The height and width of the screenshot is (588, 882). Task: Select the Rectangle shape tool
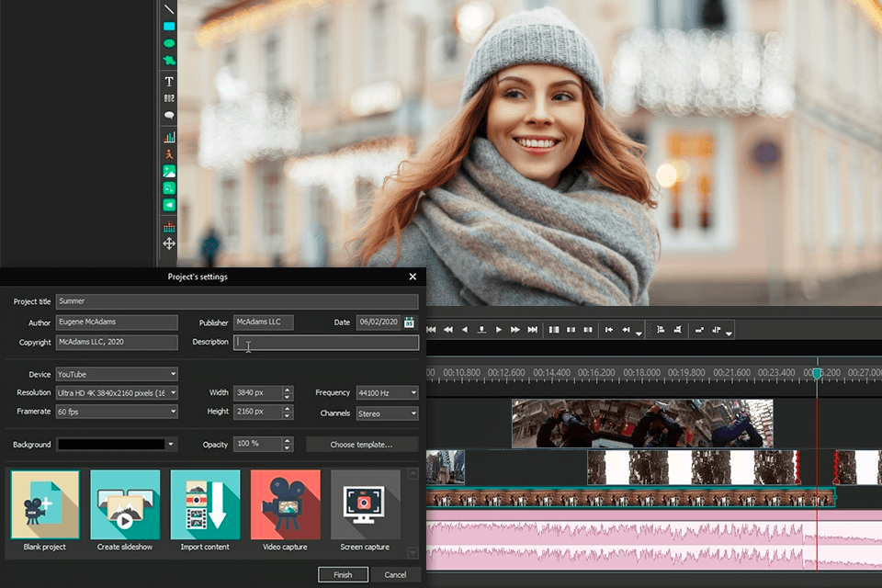point(169,27)
